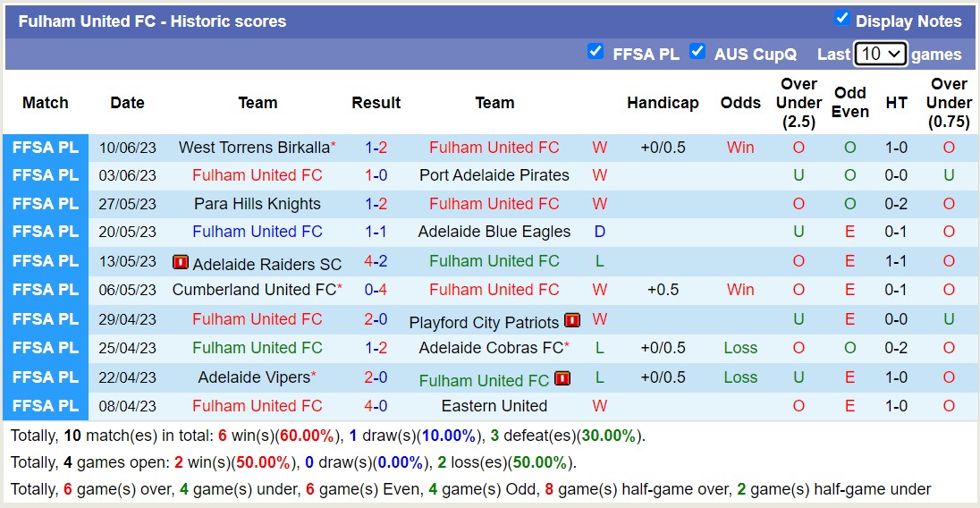Click red card icon beside Playford City Patriots
980x508 pixels.
tap(572, 320)
